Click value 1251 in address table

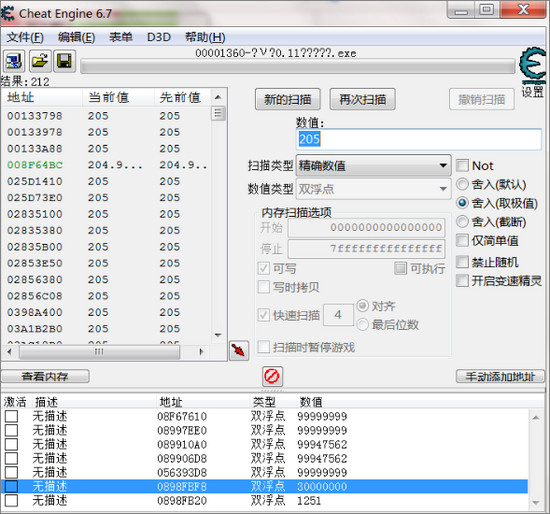coord(309,501)
